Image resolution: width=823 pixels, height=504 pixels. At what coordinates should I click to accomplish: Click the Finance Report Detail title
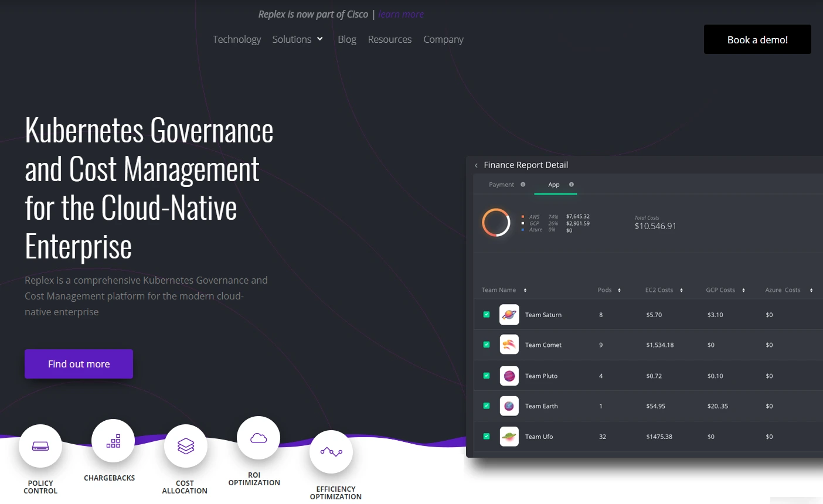(x=526, y=165)
